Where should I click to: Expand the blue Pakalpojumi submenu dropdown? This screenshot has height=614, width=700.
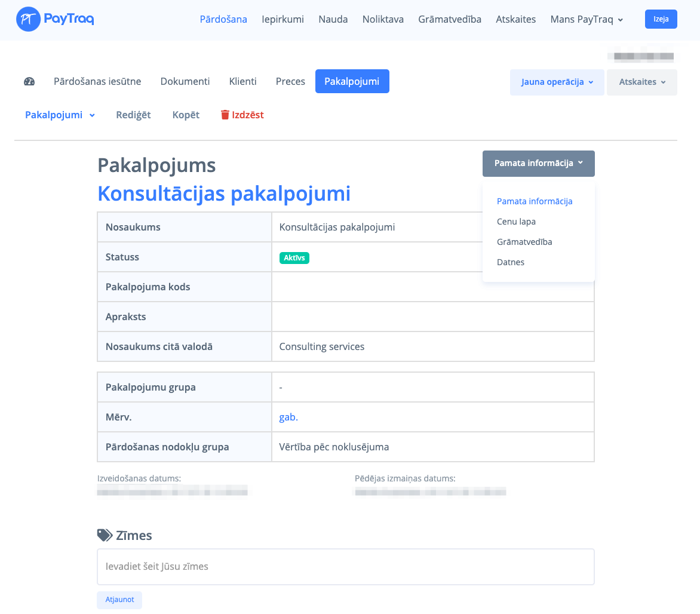click(x=60, y=115)
